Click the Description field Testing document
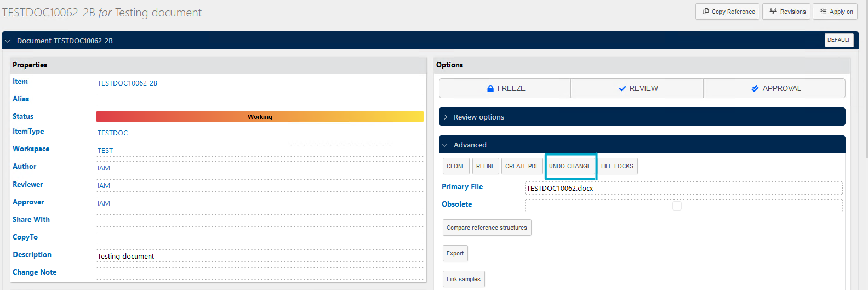Image resolution: width=868 pixels, height=290 pixels. coord(260,256)
